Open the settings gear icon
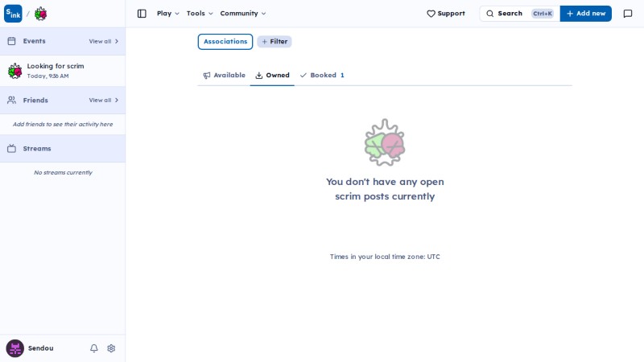The width and height of the screenshot is (644, 362). (111, 348)
